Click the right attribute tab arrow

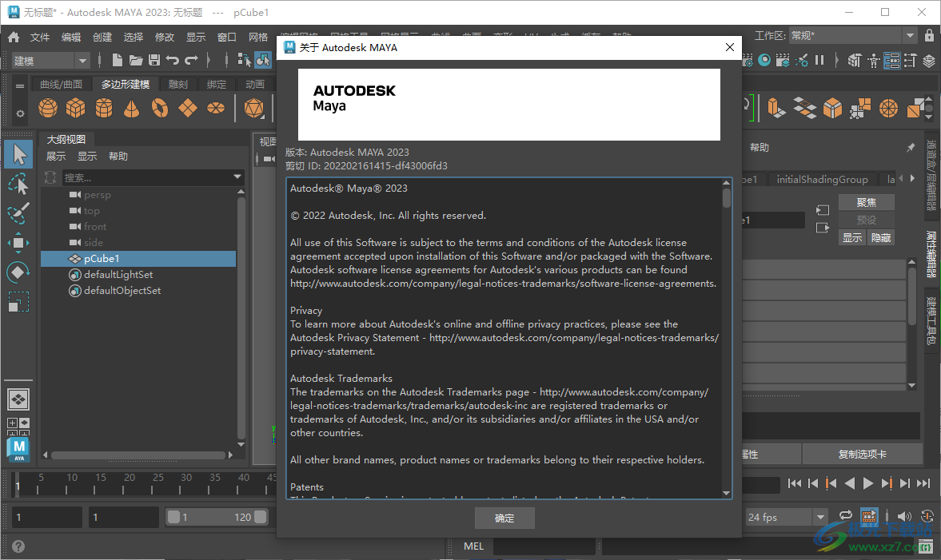(913, 179)
